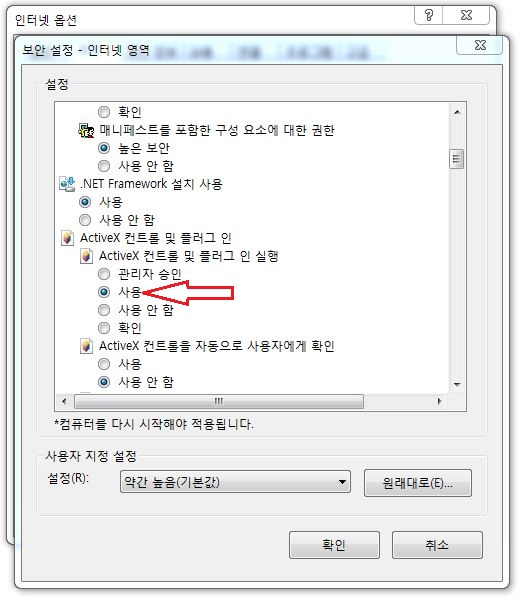Click the 취소 cancel button
Screen dimensions: 530x603
click(x=437, y=545)
